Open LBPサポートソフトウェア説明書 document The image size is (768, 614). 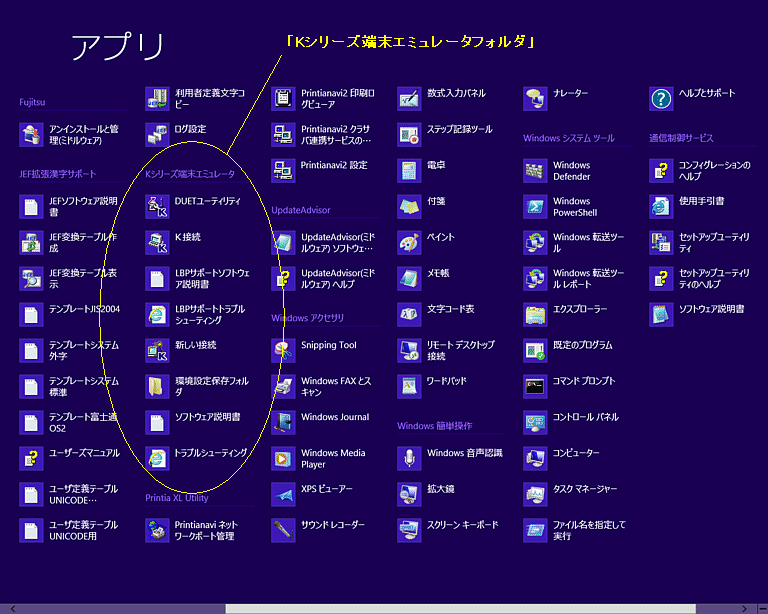pyautogui.click(x=157, y=278)
